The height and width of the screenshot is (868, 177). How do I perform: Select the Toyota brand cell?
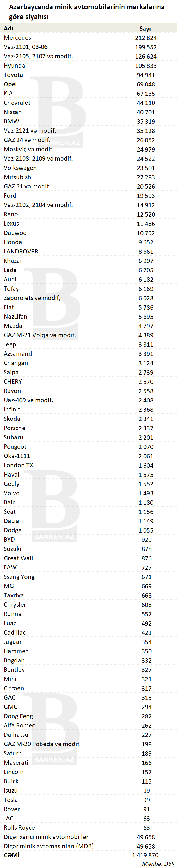(13, 75)
